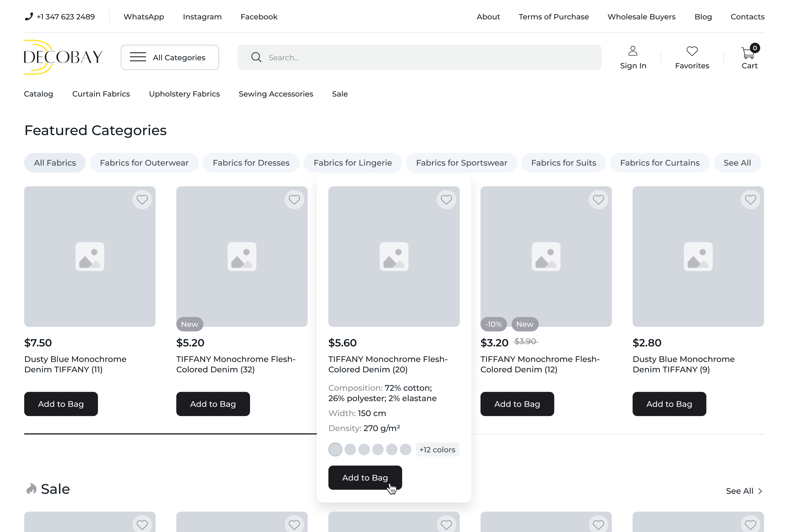Open the $5.60 product image thumbnail
Image resolution: width=787 pixels, height=532 pixels.
[x=394, y=256]
